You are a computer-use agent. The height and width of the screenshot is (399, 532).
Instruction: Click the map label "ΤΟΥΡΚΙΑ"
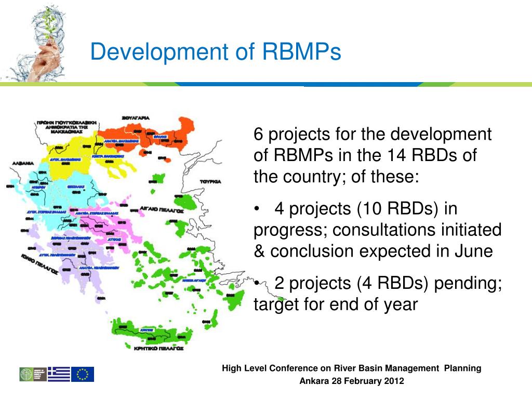coord(210,182)
